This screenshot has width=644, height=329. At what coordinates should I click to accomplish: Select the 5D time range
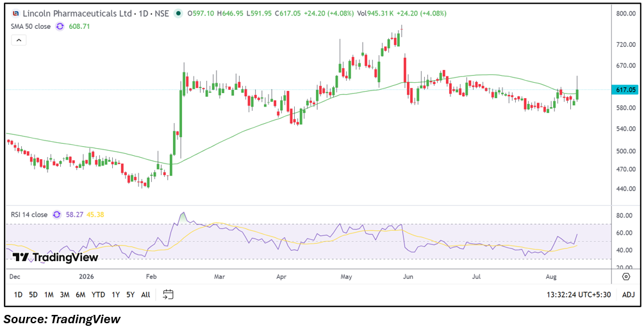(x=33, y=294)
